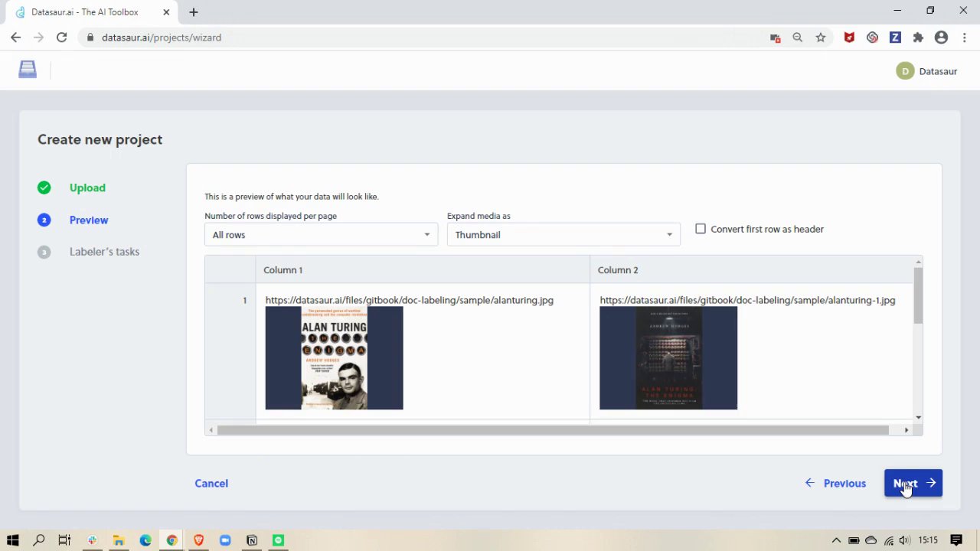Click the browser forward arrow

point(38,37)
